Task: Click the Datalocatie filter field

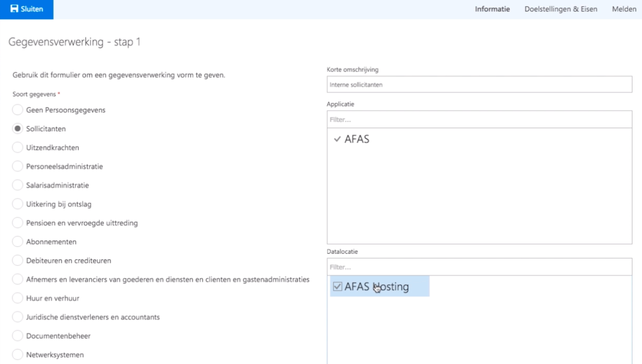Action: (479, 267)
